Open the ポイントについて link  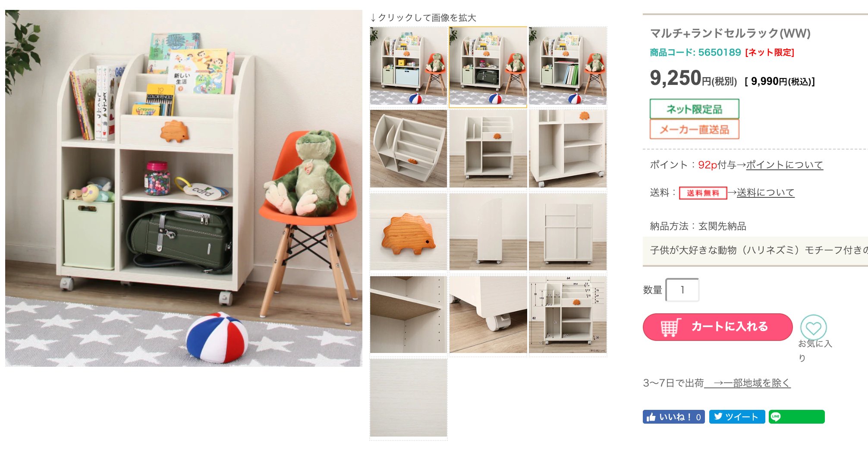tap(784, 165)
